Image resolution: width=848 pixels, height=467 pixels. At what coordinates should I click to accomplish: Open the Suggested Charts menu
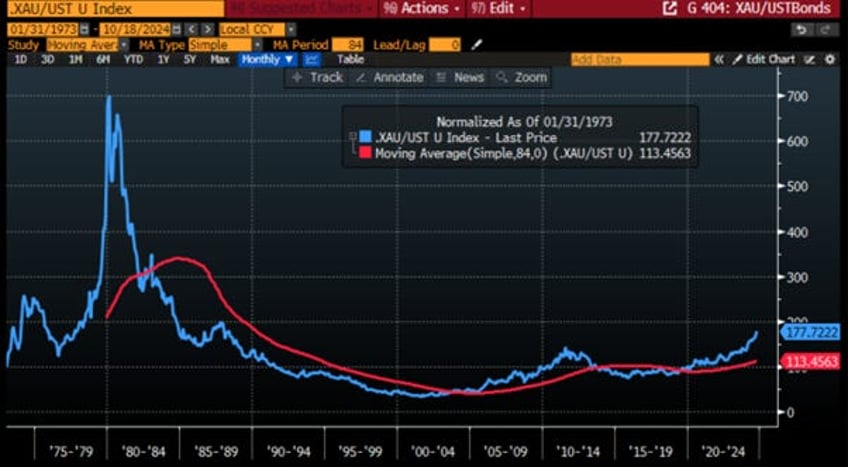(302, 8)
